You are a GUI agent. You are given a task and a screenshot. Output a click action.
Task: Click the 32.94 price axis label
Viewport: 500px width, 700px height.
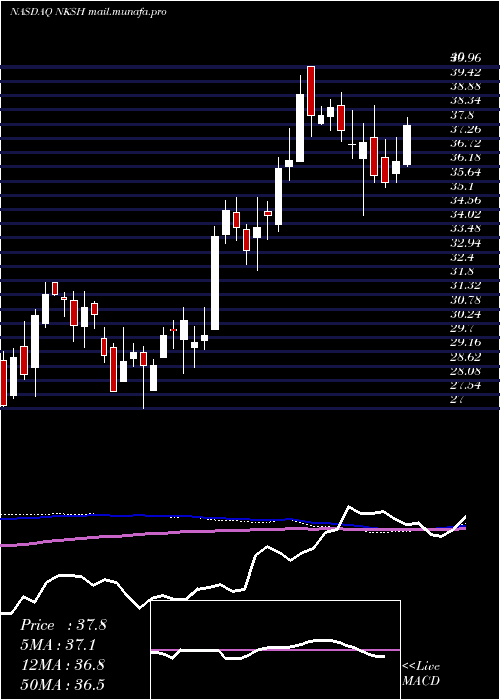(465, 243)
